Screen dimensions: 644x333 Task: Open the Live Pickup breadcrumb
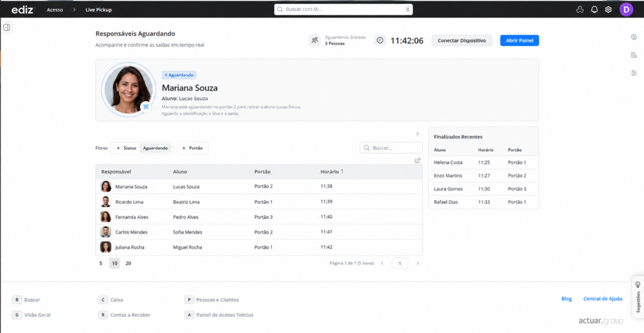pyautogui.click(x=99, y=9)
